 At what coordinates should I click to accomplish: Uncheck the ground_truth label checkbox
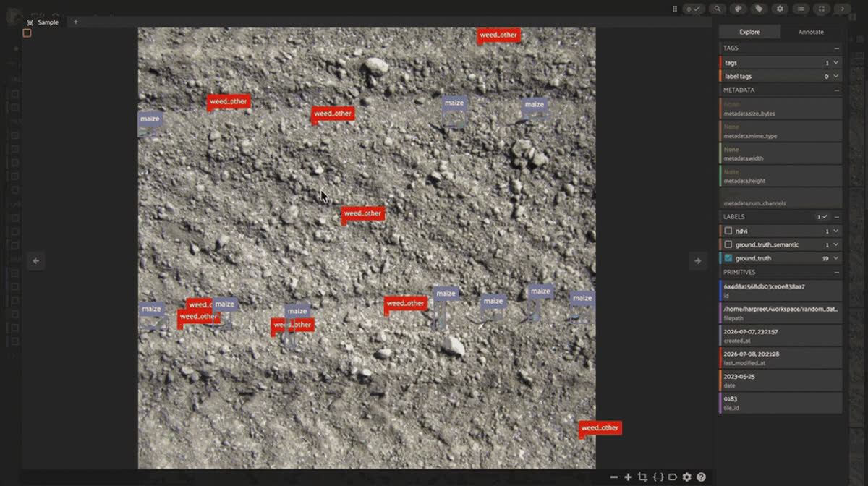click(728, 258)
